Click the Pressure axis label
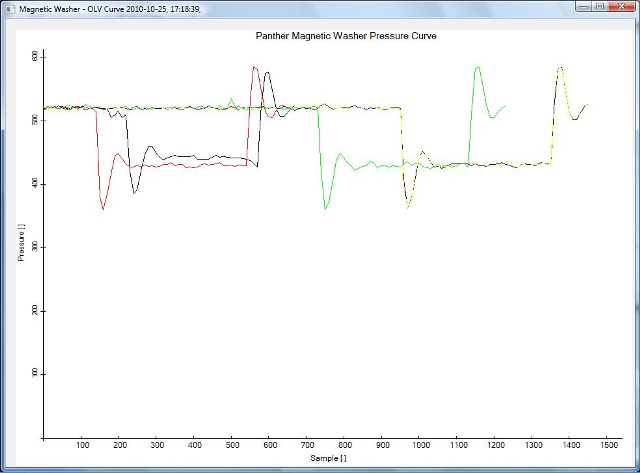The width and height of the screenshot is (640, 473). pyautogui.click(x=22, y=246)
